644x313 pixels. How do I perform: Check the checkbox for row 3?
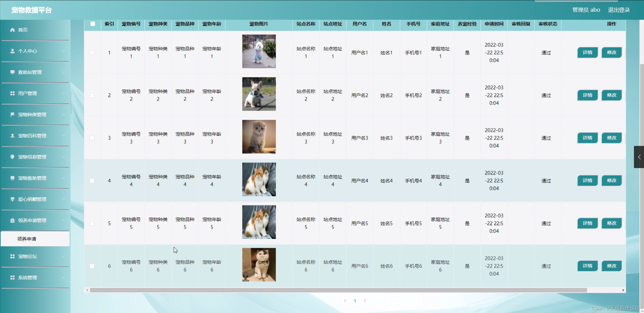click(x=92, y=138)
